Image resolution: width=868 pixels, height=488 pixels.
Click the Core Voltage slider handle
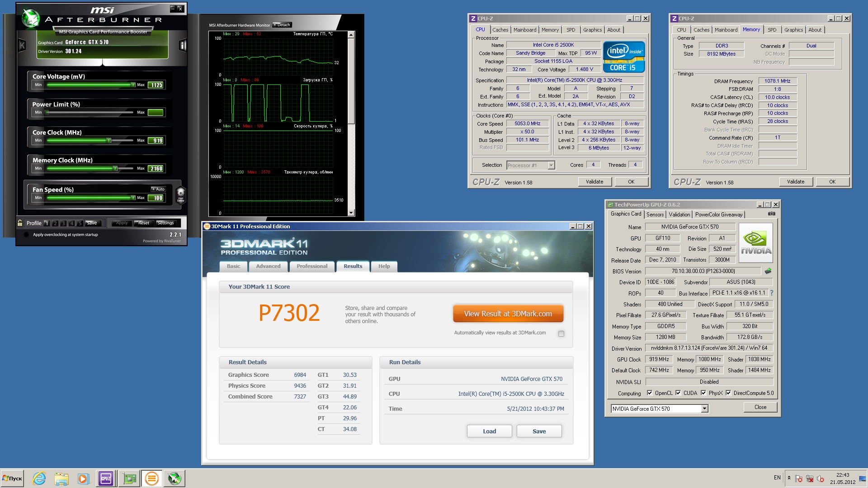(133, 84)
